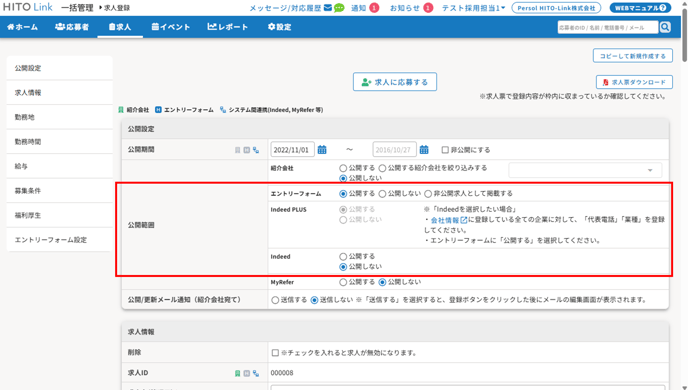688x390 pixels.
Task: Open イベント navigation menu
Action: click(171, 27)
